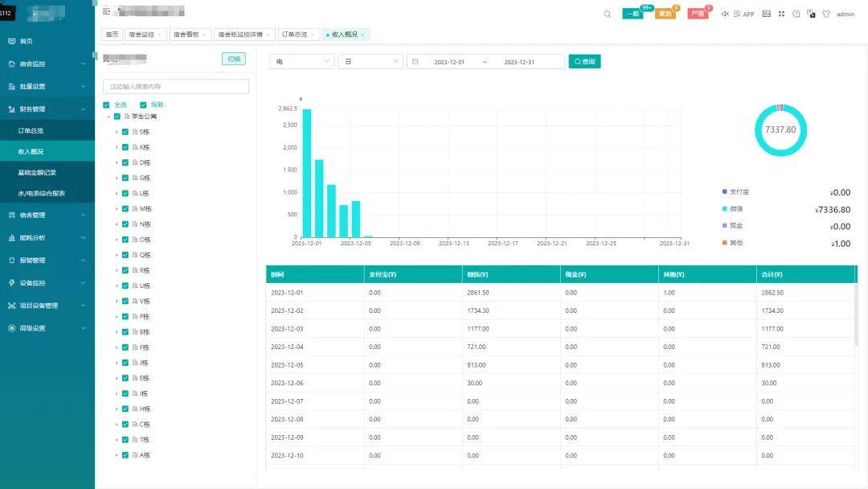
Task: Switch to the 宿舍看板 tab
Action: pos(190,35)
